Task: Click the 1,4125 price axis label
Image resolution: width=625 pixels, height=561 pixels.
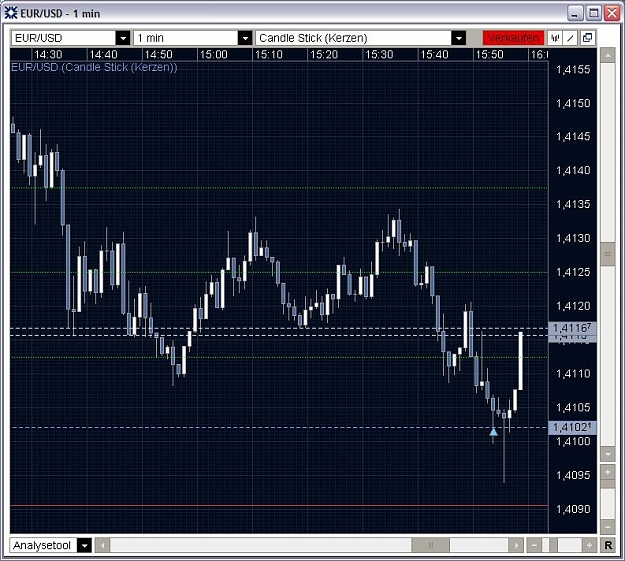Action: 573,272
